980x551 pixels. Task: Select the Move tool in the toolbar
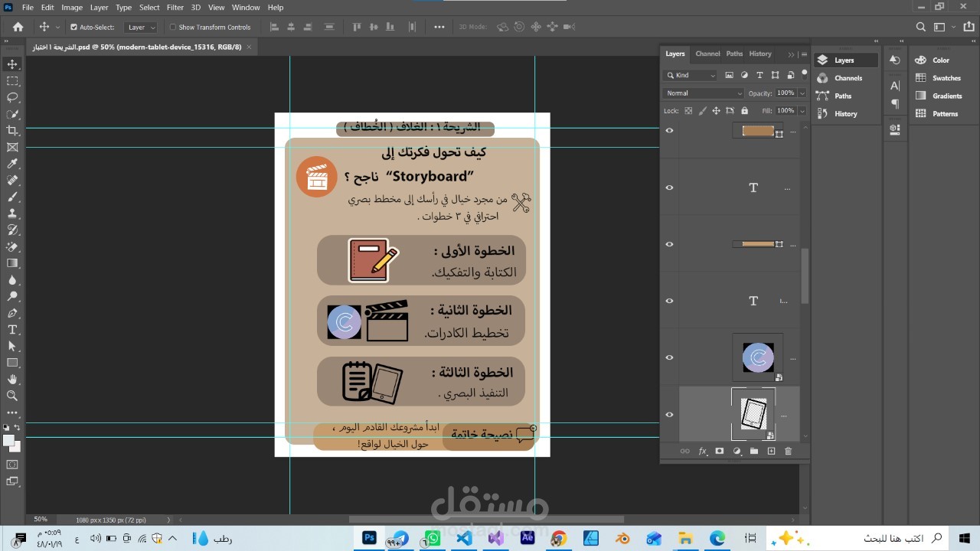tap(12, 64)
